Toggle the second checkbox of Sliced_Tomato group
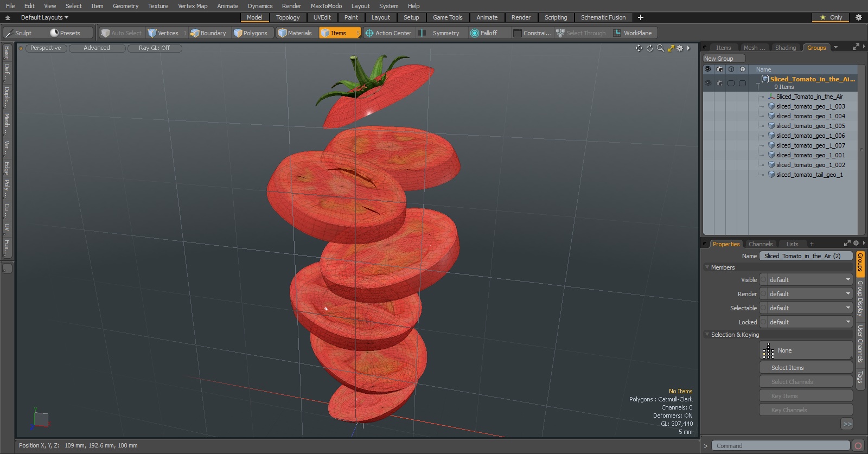 742,83
